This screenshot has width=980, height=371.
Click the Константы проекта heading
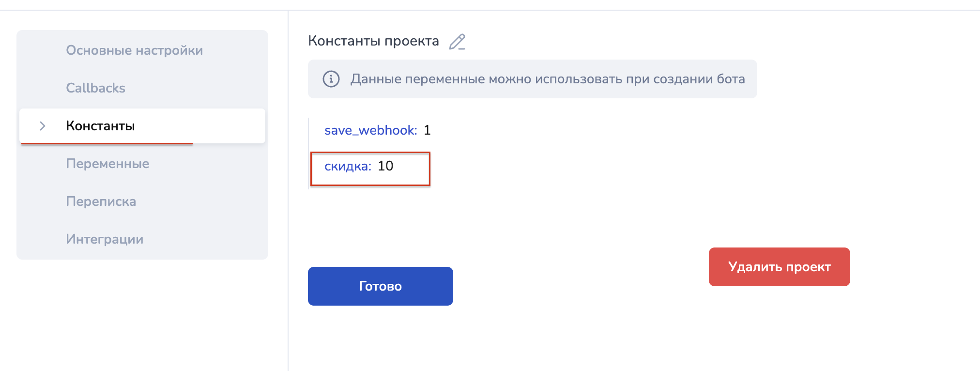(x=373, y=41)
